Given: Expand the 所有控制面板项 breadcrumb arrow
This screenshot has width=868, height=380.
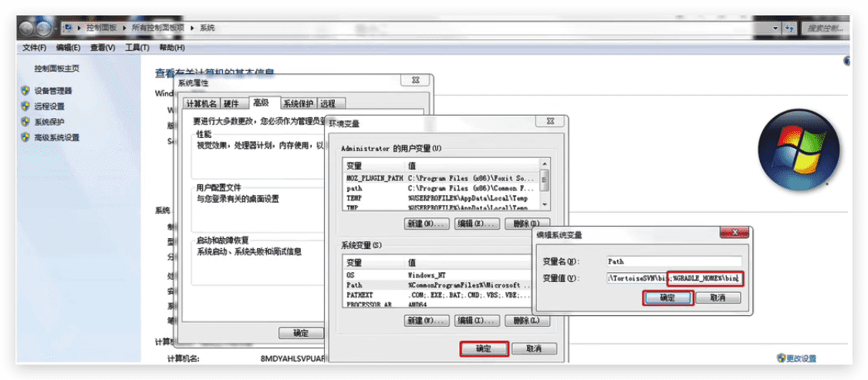Looking at the screenshot, I should [x=194, y=28].
